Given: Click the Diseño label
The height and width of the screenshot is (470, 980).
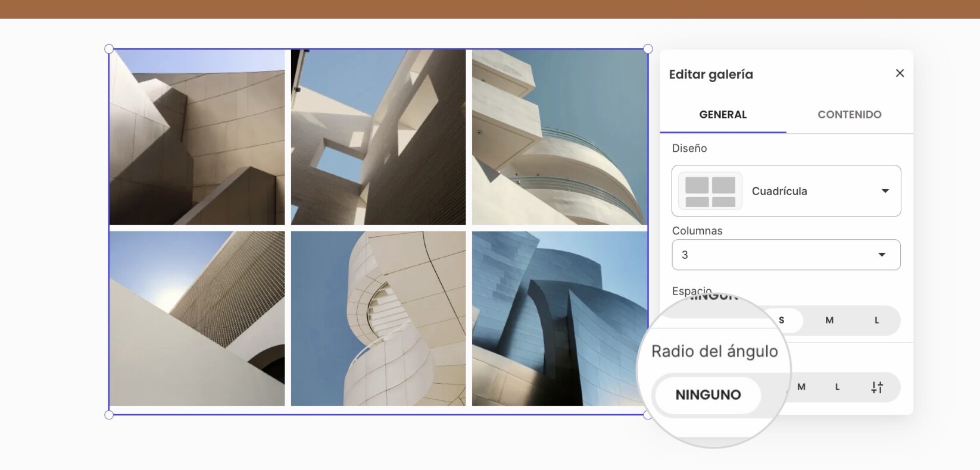Looking at the screenshot, I should (x=689, y=148).
